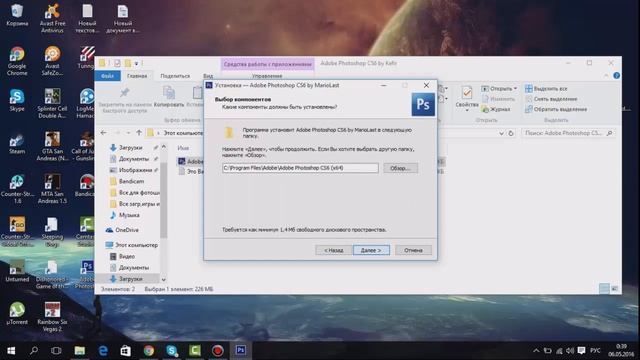Open the µTorrent desktop shortcut
Viewport: 640px width, 360px height.
17,313
